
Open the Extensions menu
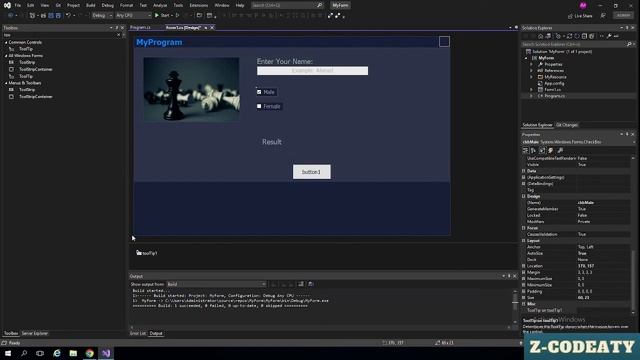tap(199, 5)
